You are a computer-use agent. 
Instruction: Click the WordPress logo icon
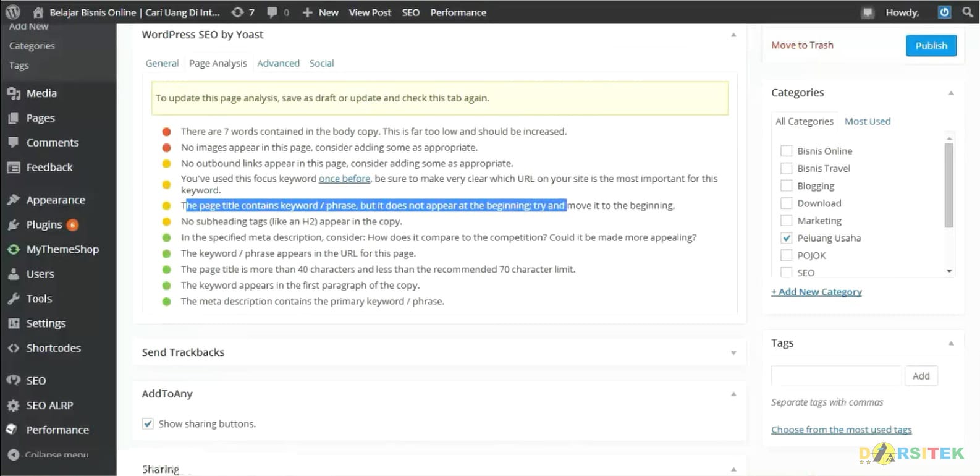(x=12, y=12)
